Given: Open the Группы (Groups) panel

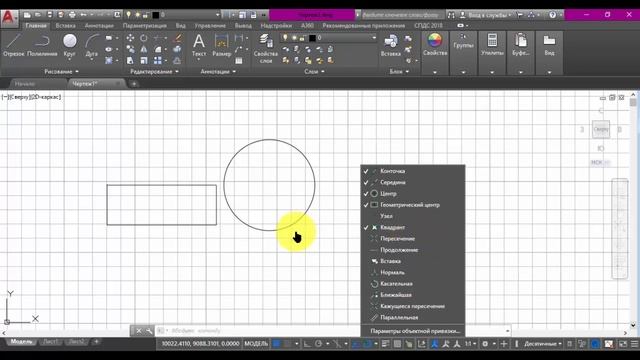Looking at the screenshot, I should pos(463,41).
